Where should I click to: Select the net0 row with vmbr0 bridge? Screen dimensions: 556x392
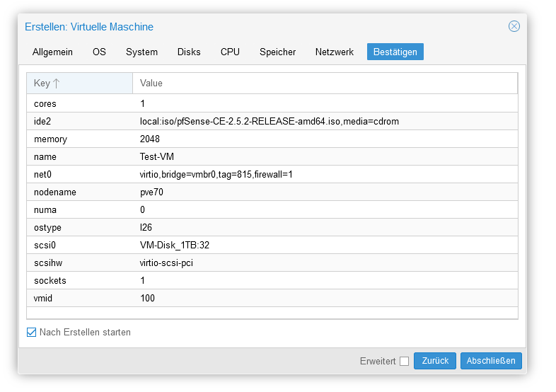coord(272,174)
